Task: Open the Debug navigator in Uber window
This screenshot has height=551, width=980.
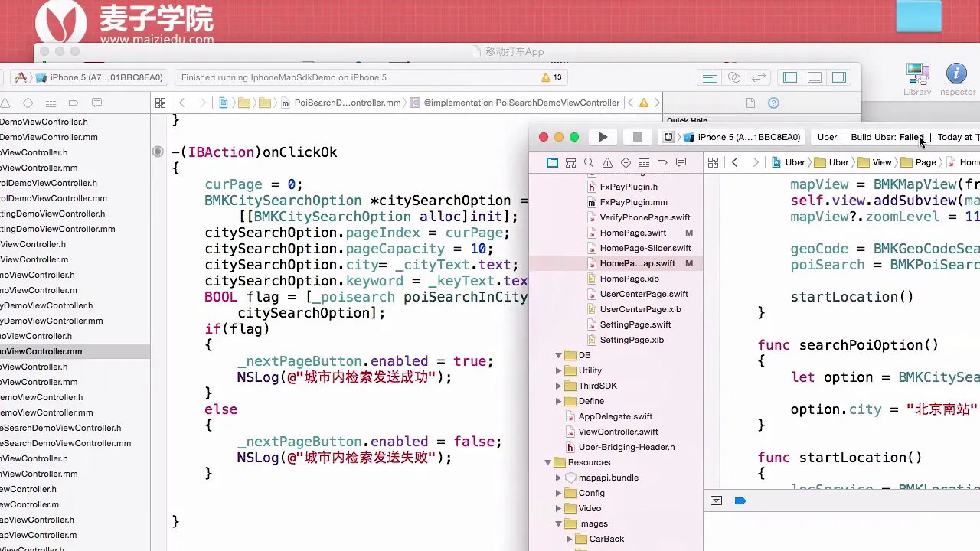Action: (644, 162)
